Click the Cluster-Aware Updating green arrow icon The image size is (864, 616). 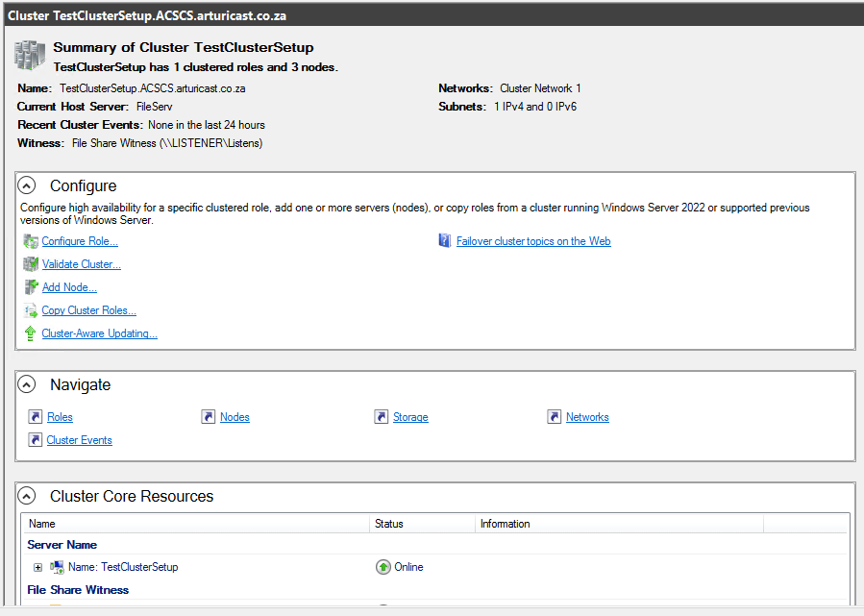[31, 333]
